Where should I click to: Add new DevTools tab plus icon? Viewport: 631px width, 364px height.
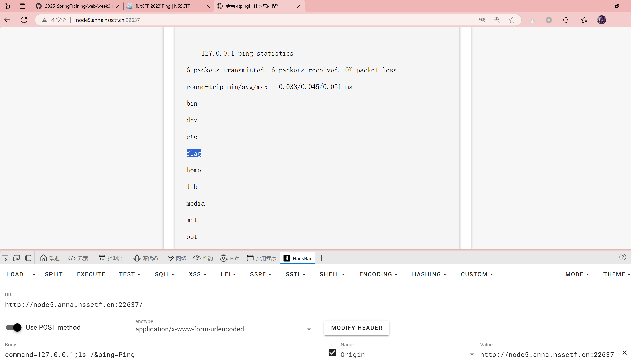pyautogui.click(x=321, y=258)
